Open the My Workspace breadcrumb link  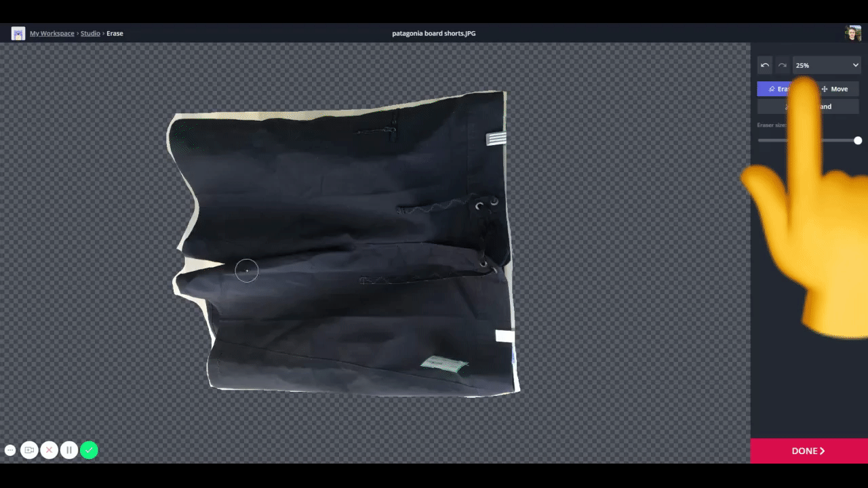[x=52, y=33]
